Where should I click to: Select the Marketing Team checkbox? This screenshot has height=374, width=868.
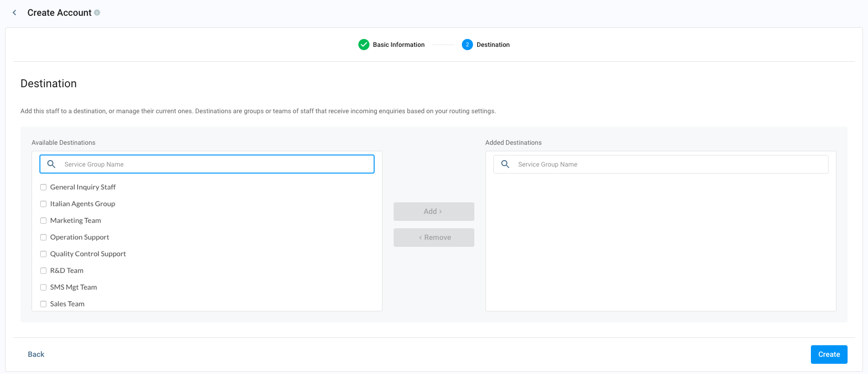click(43, 220)
